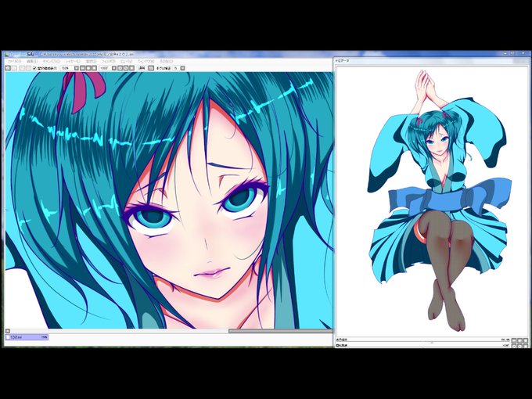Click the zoom in toolbar icon
This screenshot has height=399, width=532.
[88, 68]
